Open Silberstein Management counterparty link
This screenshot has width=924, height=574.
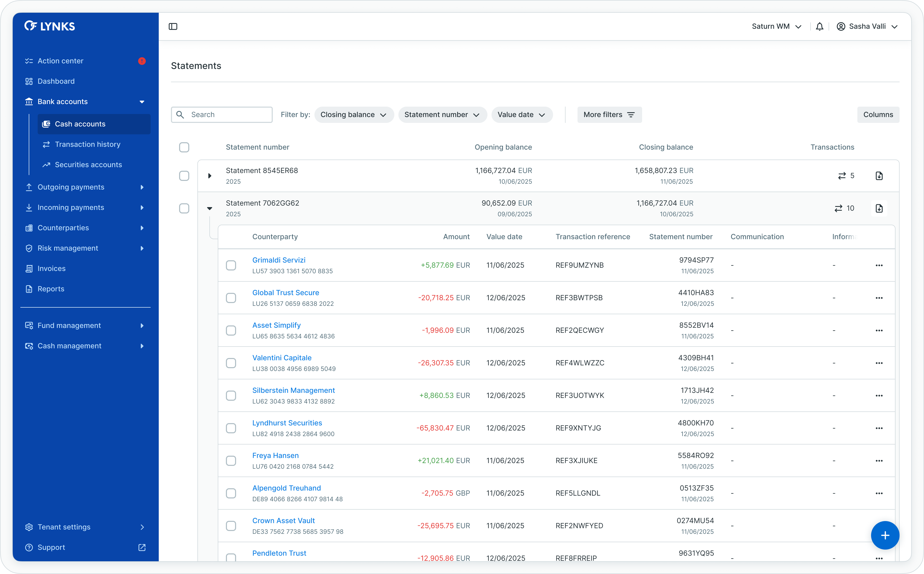(293, 390)
